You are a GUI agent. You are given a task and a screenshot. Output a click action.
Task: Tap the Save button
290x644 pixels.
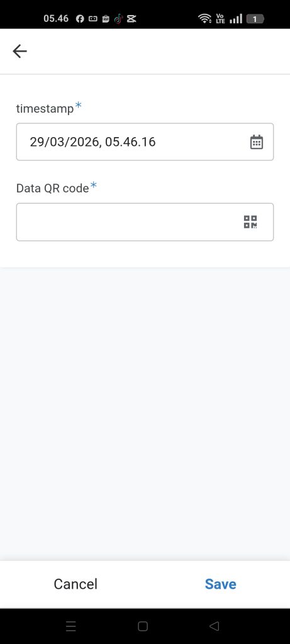221,584
